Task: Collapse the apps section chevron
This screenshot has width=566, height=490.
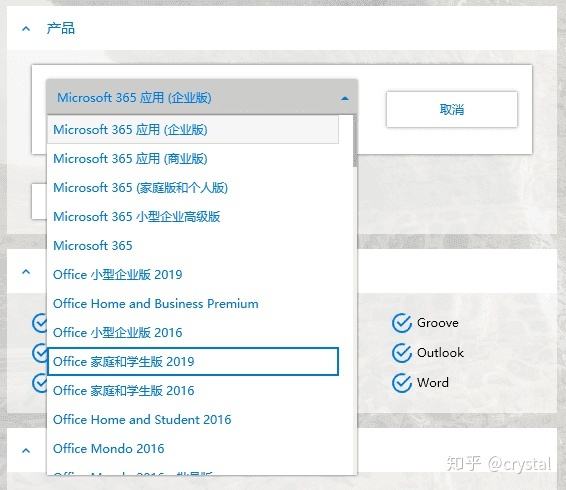Action: 26,272
